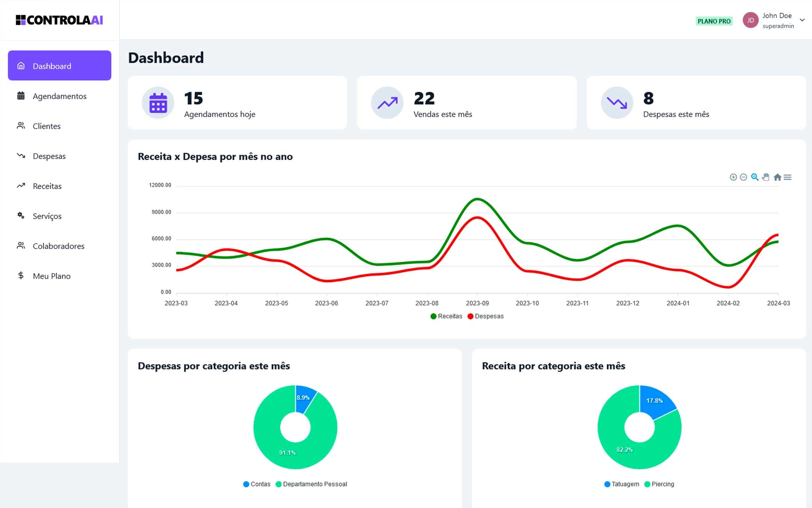
Task: Click the green Receitas peak at 2023-09
Action: tap(477, 199)
